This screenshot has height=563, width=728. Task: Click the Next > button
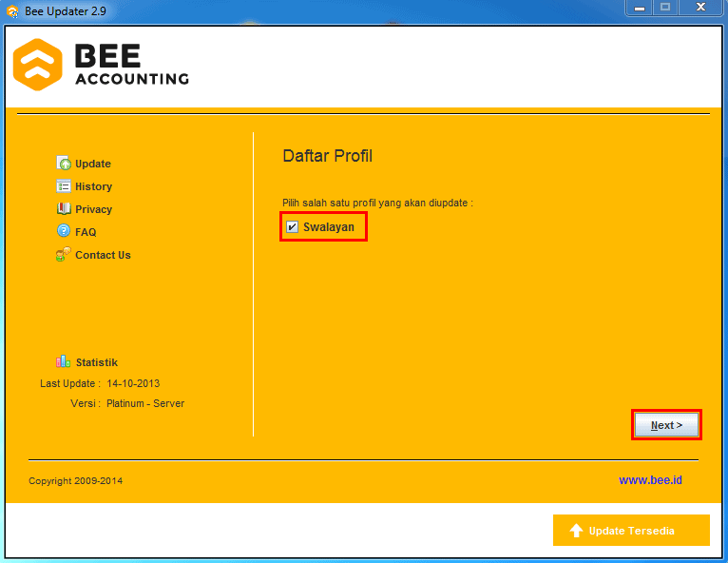click(x=666, y=425)
